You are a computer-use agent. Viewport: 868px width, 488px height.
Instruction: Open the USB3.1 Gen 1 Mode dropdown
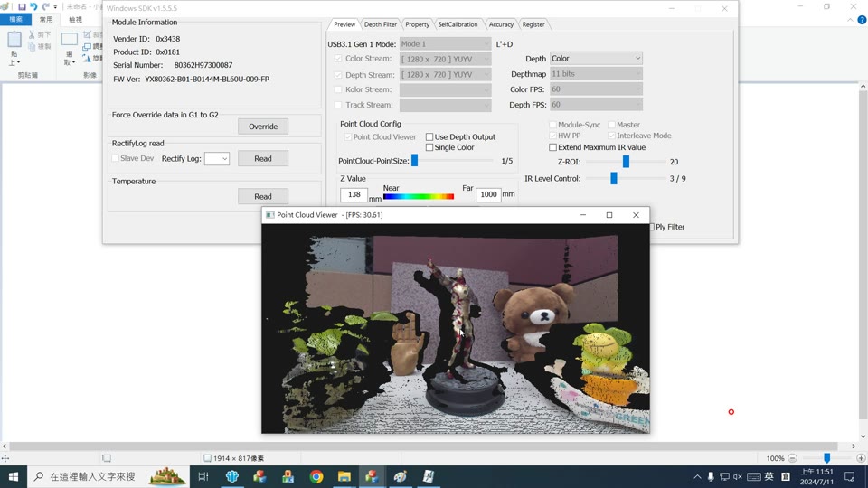click(445, 43)
